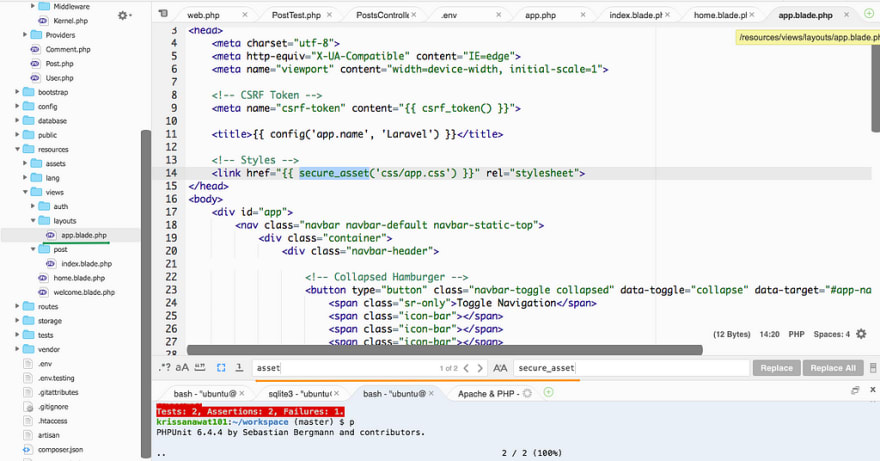Toggle whole words search option

click(200, 368)
